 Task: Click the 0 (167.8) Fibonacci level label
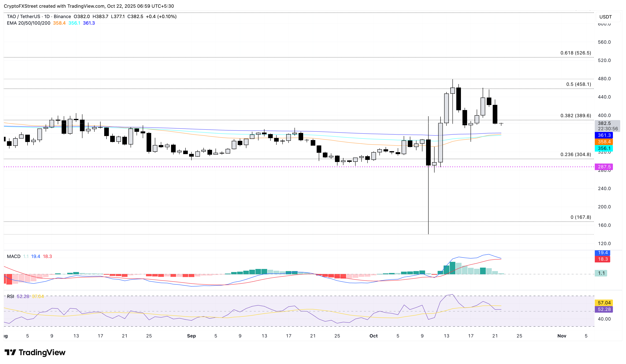click(580, 217)
